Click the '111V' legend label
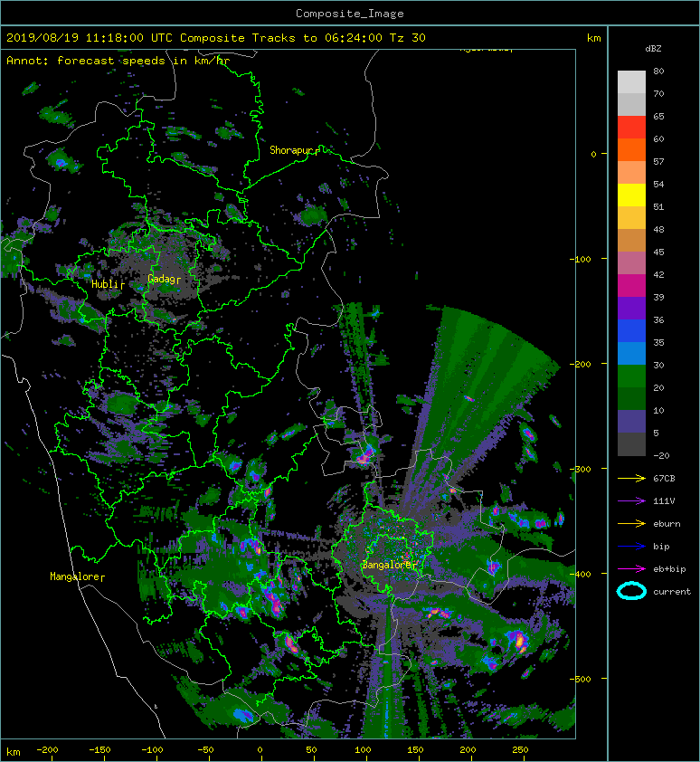Screen dimensions: 700x762 pos(664,501)
